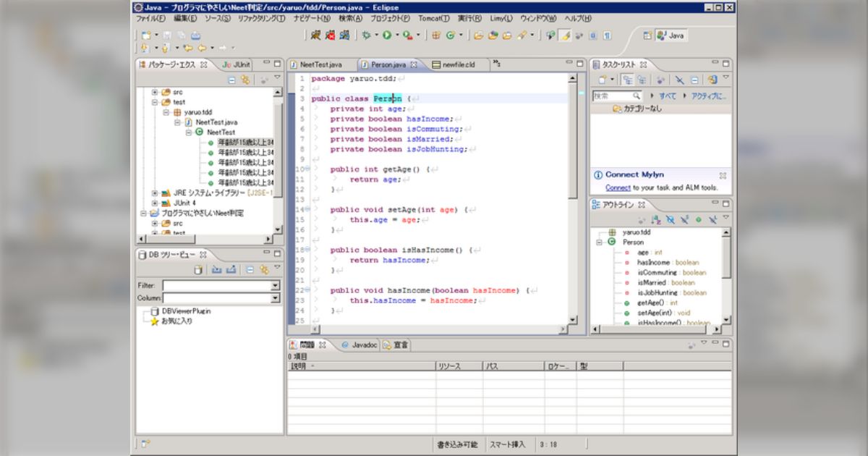The width and height of the screenshot is (868, 456).
Task: Toggle Hide Fields in the Outline toolbar
Action: (671, 219)
